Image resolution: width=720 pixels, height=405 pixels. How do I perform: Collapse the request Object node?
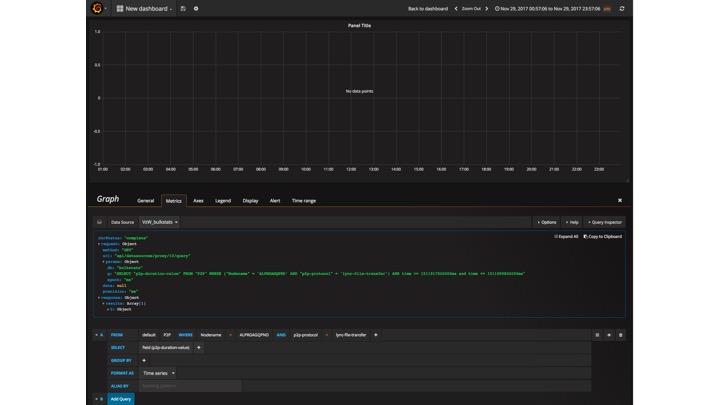tap(99, 244)
